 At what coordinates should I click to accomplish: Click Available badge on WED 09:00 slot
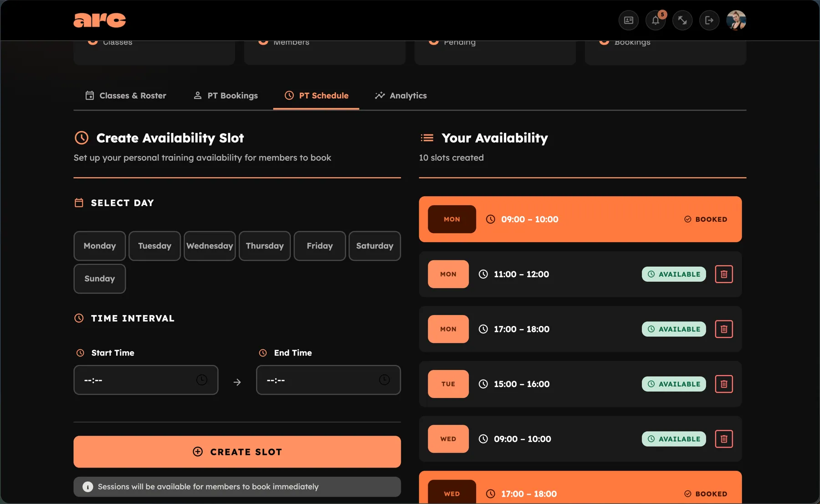point(674,439)
